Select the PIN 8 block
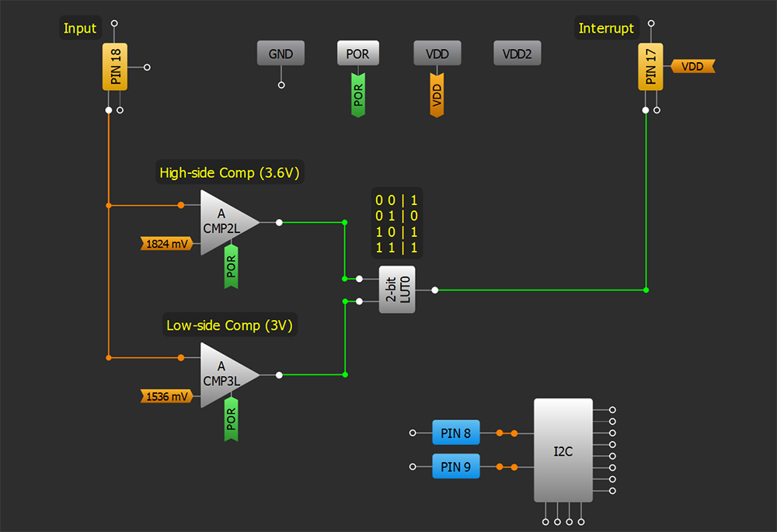The image size is (777, 532). [455, 433]
